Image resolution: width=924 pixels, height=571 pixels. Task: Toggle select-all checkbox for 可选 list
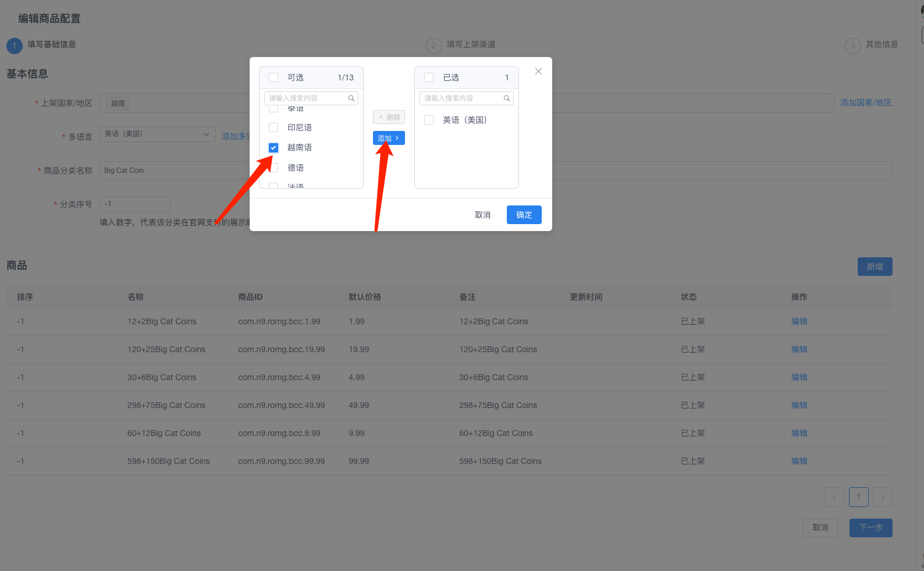273,77
